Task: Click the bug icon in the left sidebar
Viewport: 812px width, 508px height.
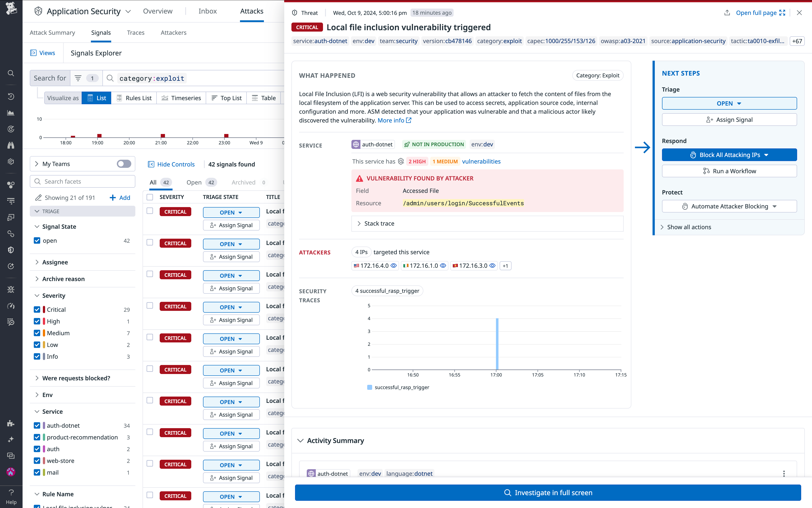Action: coord(11,289)
